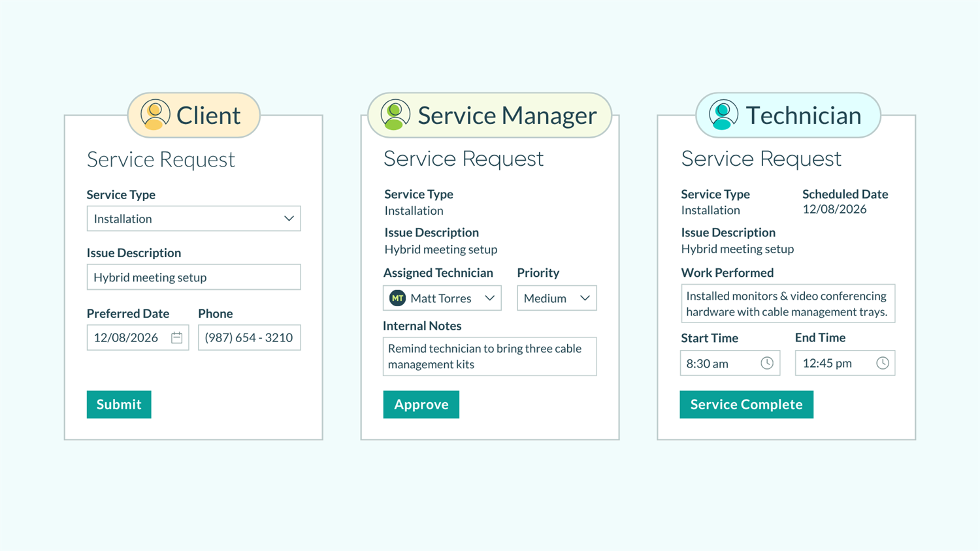Approve the service request
Image resolution: width=980 pixels, height=551 pixels.
pos(421,404)
